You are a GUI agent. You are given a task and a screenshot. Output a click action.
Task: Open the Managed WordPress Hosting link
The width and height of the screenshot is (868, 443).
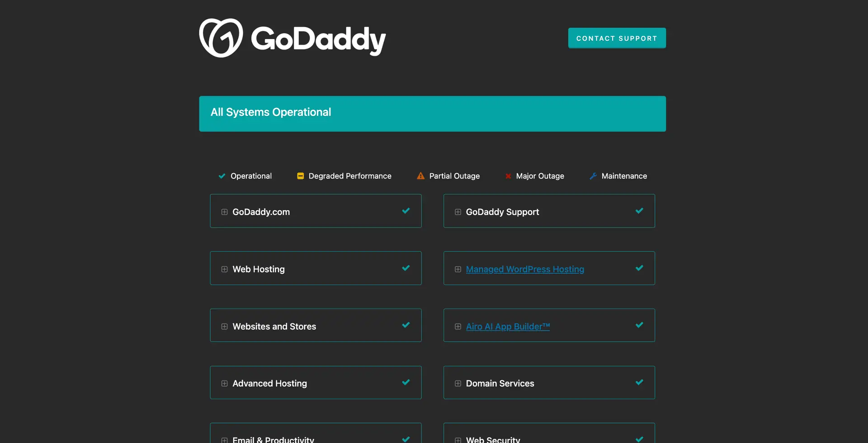pos(525,269)
